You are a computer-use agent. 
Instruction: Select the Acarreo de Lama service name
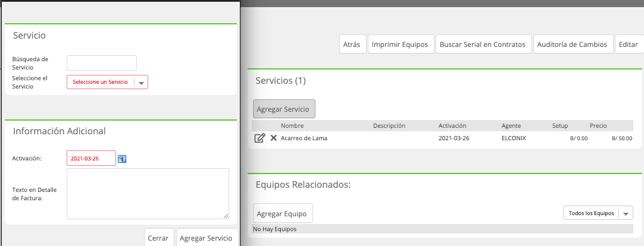pyautogui.click(x=304, y=138)
